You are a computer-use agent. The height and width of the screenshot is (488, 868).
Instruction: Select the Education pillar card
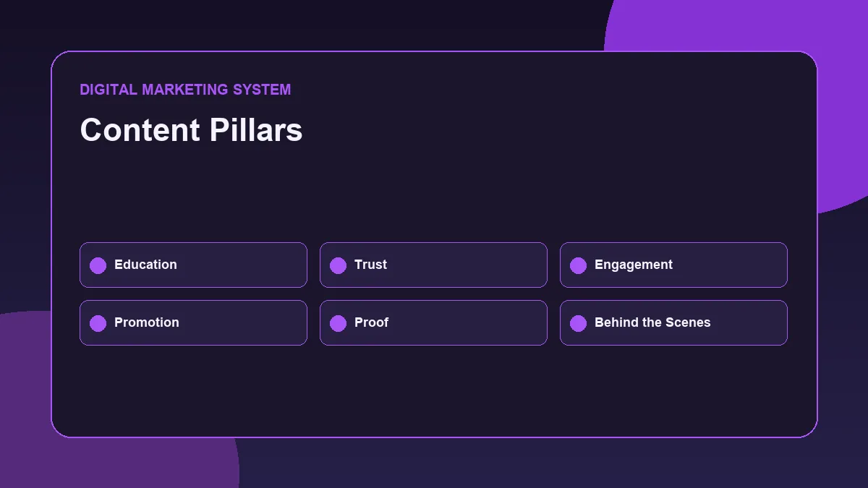(193, 265)
